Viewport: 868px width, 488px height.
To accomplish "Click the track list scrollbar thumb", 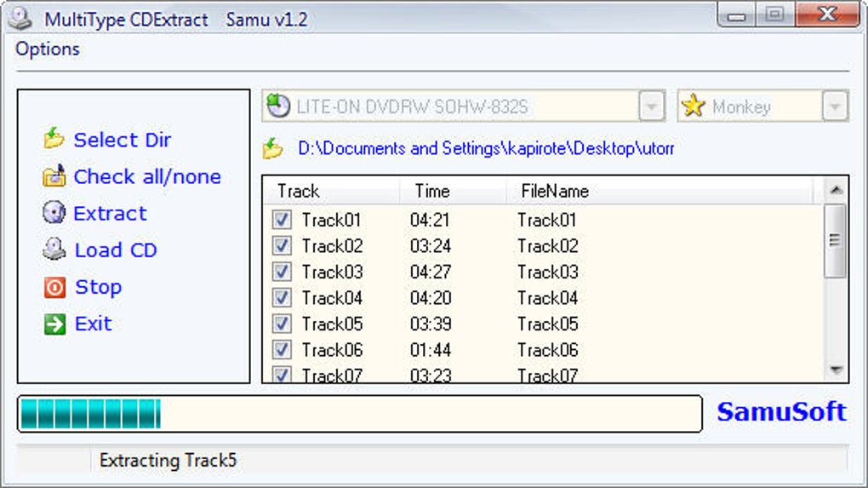I will point(835,240).
